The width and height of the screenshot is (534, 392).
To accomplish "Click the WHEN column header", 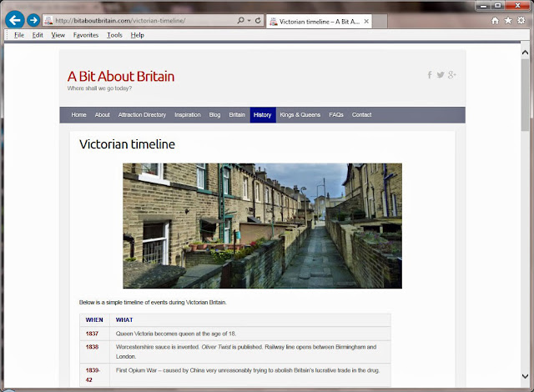I will click(94, 320).
